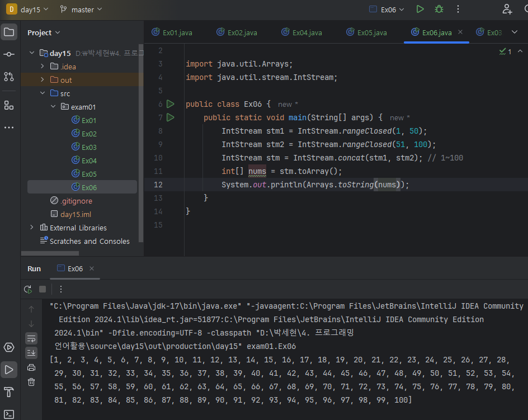Open the Structure tool window icon
Image resolution: width=528 pixels, height=420 pixels.
(x=9, y=105)
